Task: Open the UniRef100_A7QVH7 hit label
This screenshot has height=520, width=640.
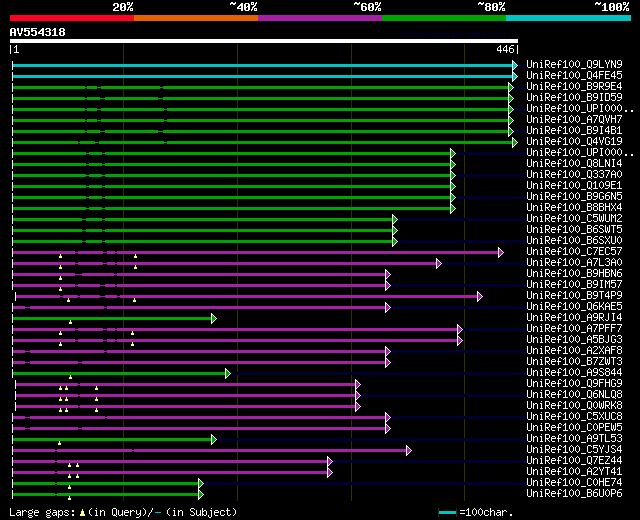Action: [574, 119]
